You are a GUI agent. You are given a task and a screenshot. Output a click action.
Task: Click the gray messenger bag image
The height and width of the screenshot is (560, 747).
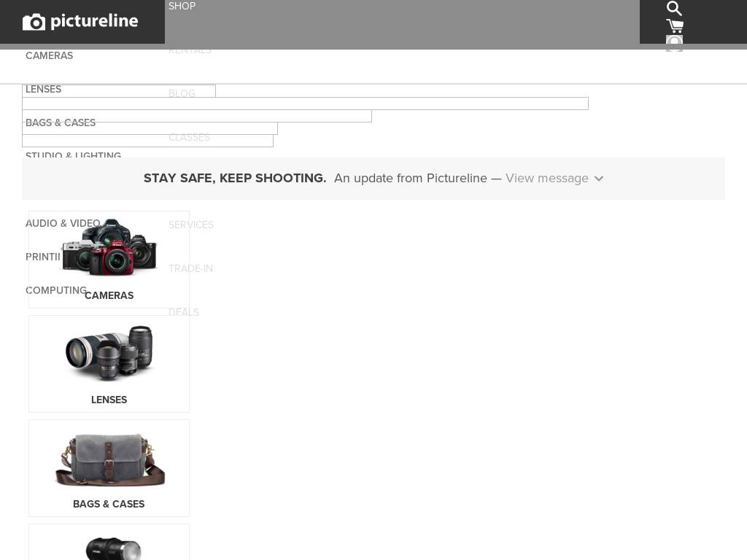tap(109, 459)
